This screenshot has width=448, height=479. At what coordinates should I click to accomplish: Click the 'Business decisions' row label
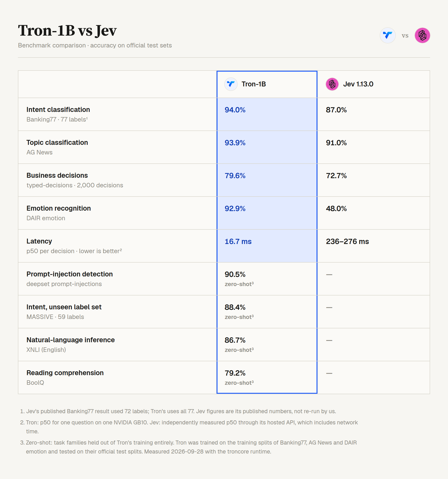[57, 175]
